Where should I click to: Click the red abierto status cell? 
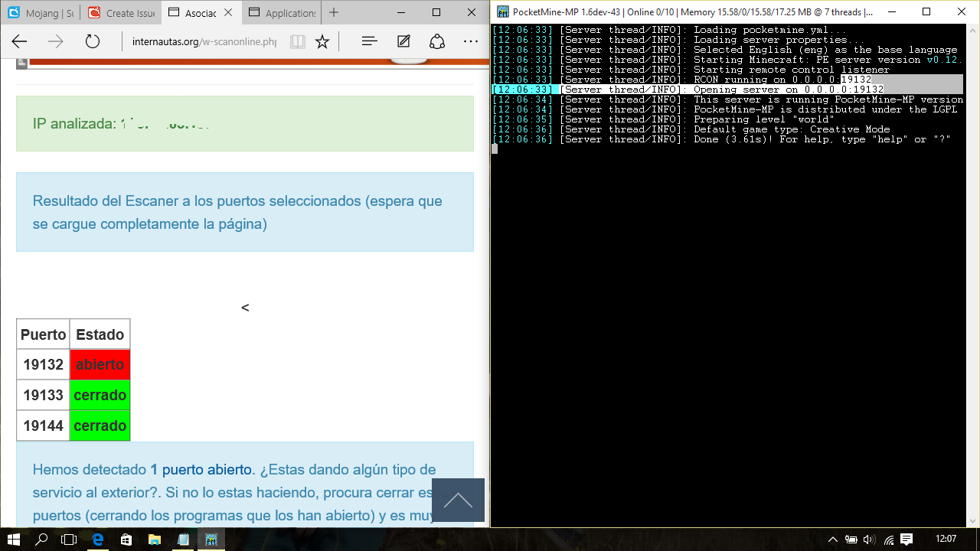pos(100,364)
